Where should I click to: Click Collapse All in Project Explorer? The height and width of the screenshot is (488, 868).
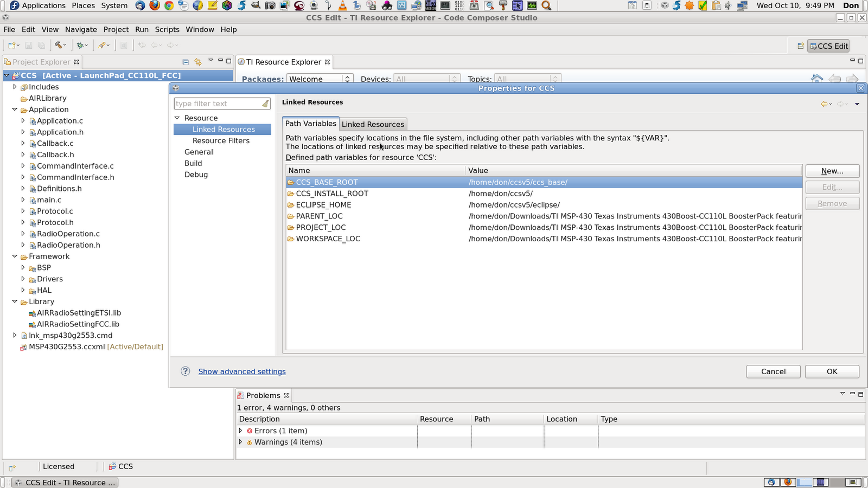coord(186,62)
